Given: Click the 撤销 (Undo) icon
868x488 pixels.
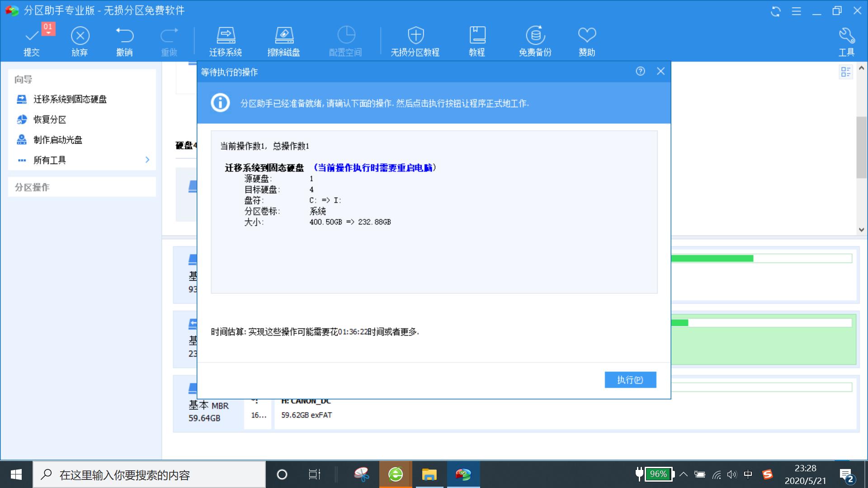Looking at the screenshot, I should tap(125, 40).
